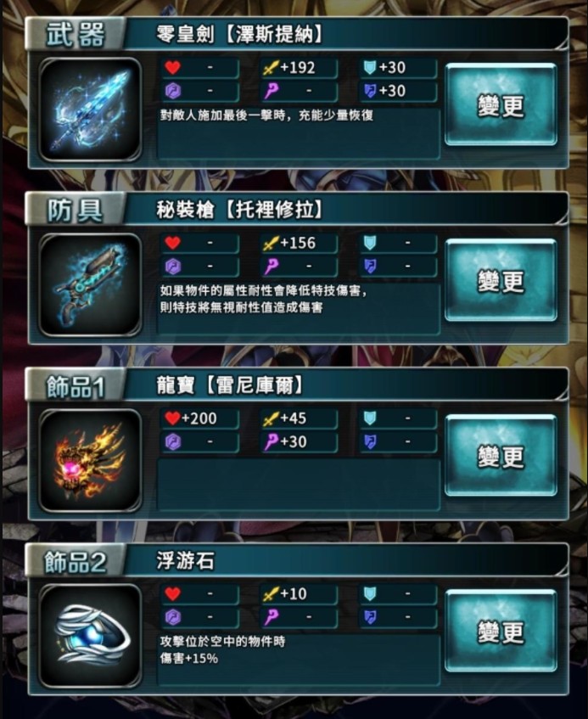Viewport: 588px width, 719px height.
Task: Select the 飾品1 section header
Action: coord(75,385)
